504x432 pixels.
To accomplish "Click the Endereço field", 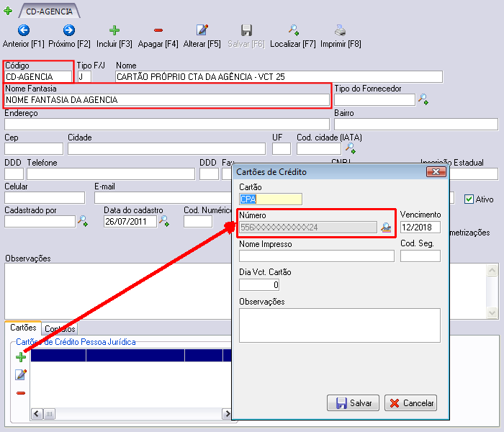I will (x=167, y=124).
